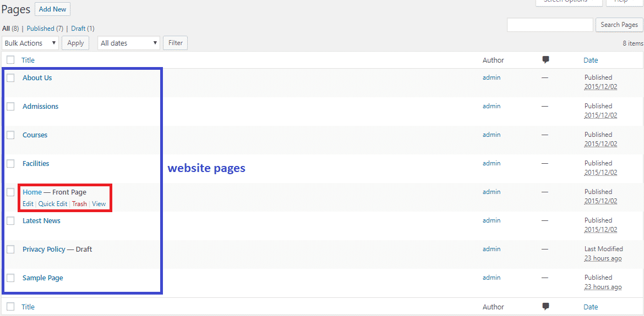Tick the checkbox for About Us
This screenshot has width=644, height=316.
click(x=10, y=77)
